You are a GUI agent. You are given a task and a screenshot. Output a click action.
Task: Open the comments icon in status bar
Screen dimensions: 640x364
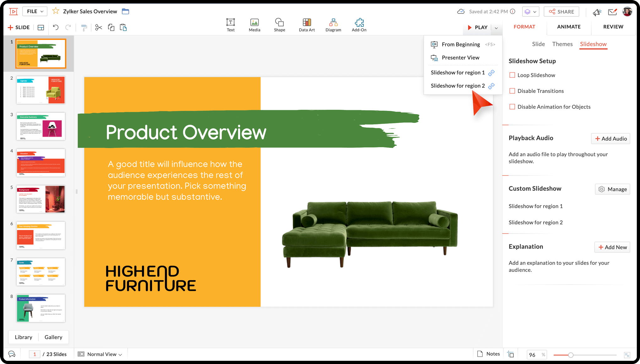(12, 354)
